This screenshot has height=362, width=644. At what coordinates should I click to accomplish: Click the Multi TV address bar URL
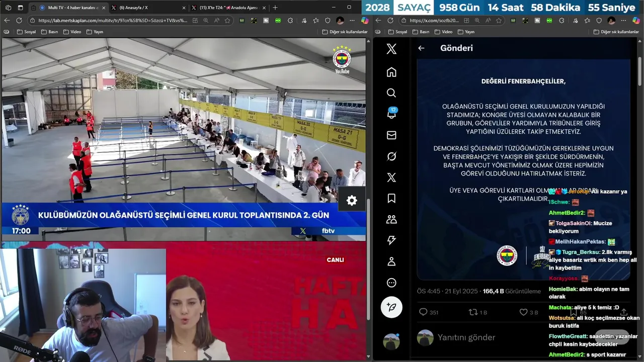point(112,21)
